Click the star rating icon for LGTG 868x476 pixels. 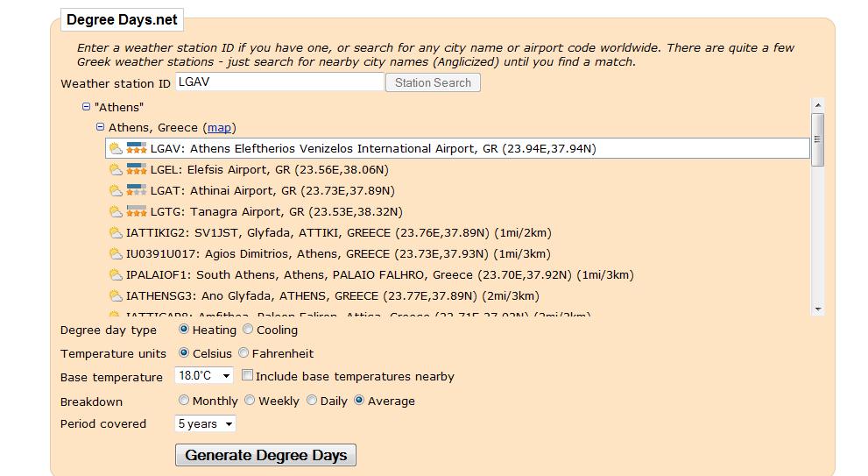(x=136, y=211)
